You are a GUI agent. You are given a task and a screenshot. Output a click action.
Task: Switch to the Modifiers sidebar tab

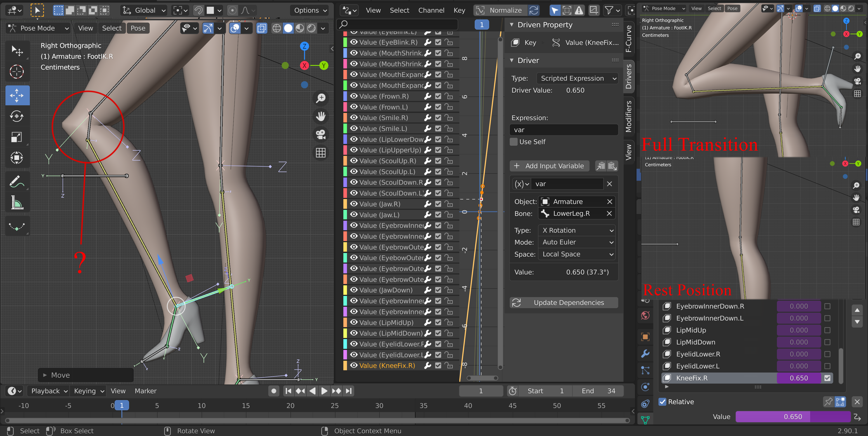click(x=629, y=116)
